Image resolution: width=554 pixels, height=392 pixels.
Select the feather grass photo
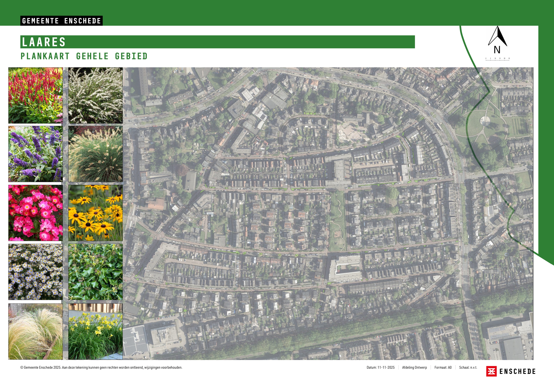(x=35, y=331)
